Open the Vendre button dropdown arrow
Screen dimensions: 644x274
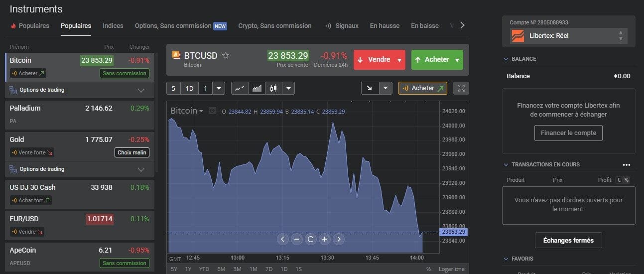[399, 60]
